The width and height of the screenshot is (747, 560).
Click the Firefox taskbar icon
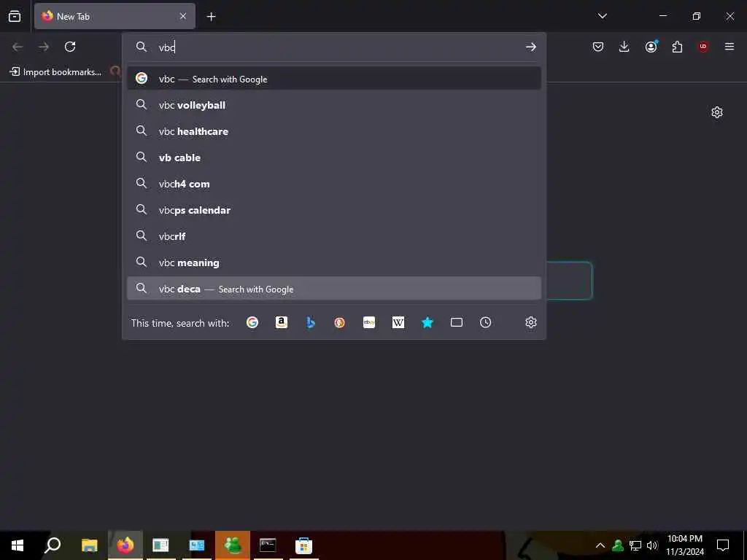coord(125,545)
